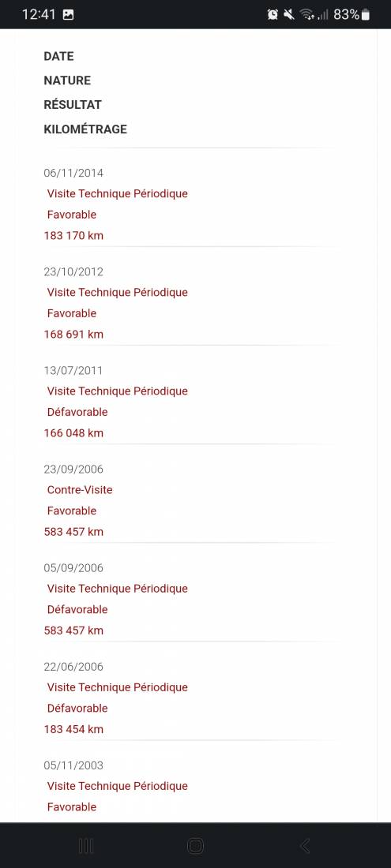The image size is (391, 868).
Task: Select the 168 691 km mileage value
Action: tap(73, 335)
